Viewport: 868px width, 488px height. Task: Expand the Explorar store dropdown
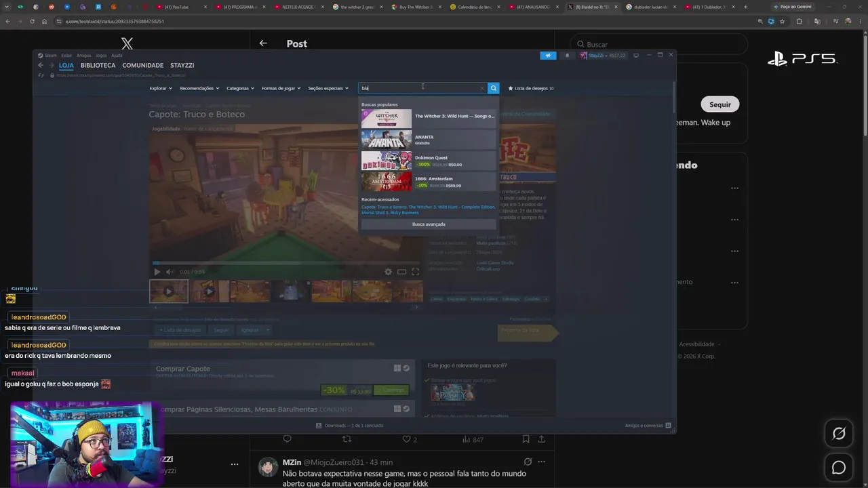(161, 88)
